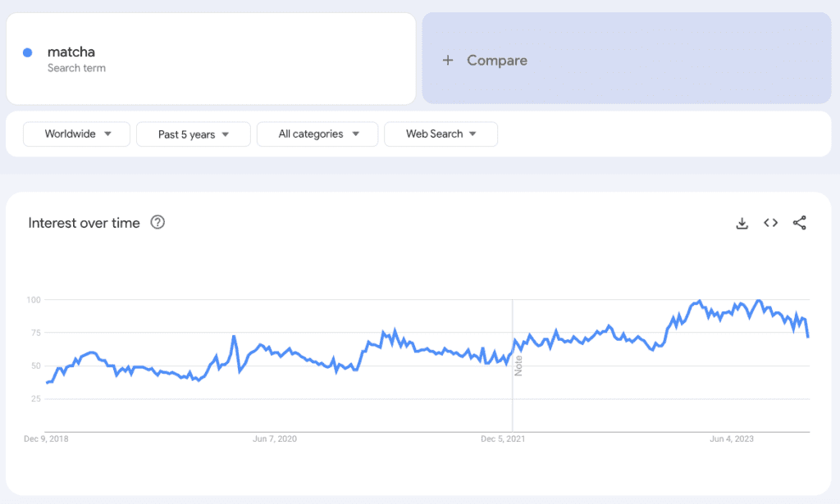The height and width of the screenshot is (504, 840).
Task: Select the matcha search term card
Action: point(211,58)
